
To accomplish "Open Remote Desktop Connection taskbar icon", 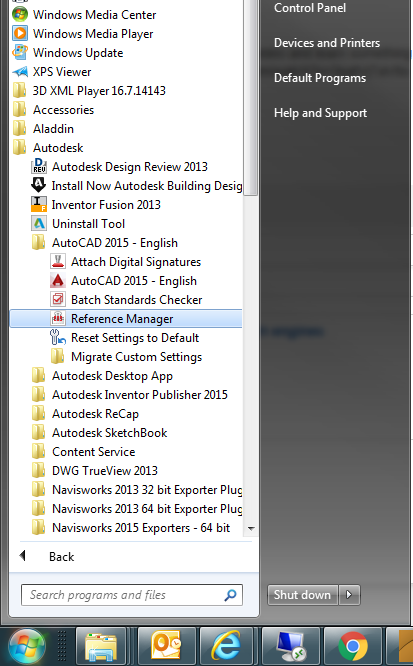I will coord(291,647).
